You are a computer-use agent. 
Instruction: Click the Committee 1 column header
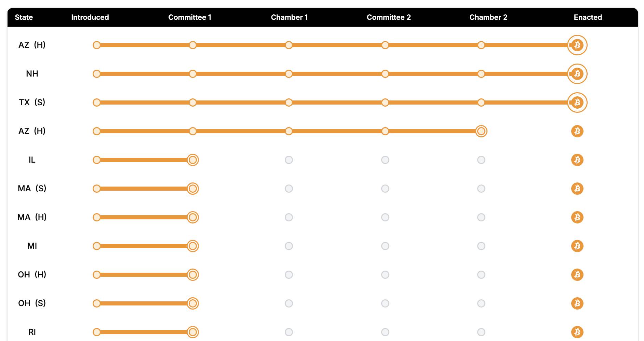click(x=190, y=17)
